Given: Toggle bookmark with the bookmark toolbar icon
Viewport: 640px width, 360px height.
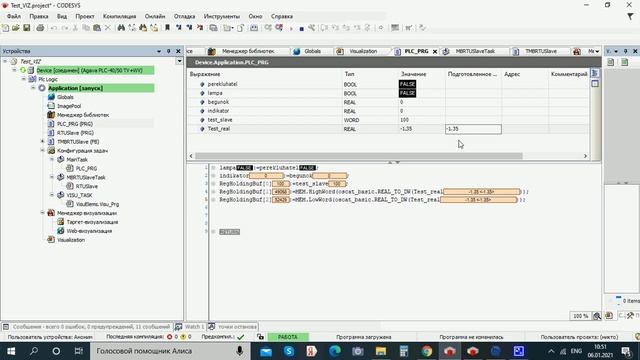Looking at the screenshot, I should (x=167, y=28).
